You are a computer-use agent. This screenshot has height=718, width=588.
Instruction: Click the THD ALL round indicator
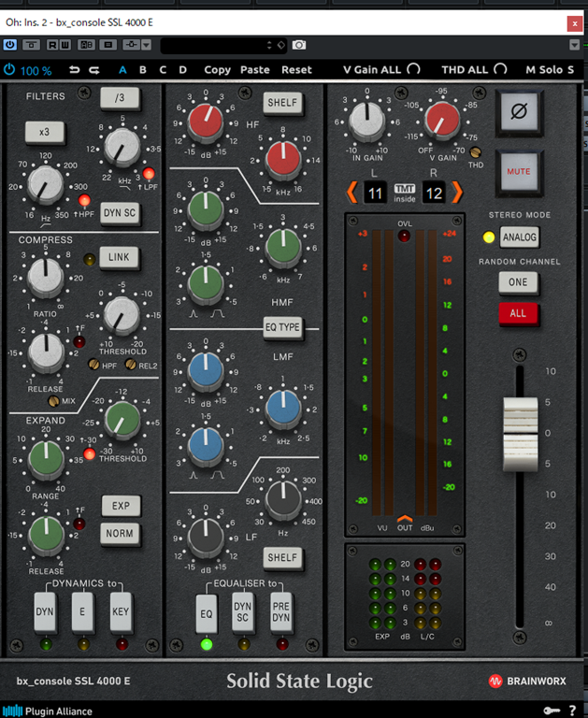(x=500, y=69)
